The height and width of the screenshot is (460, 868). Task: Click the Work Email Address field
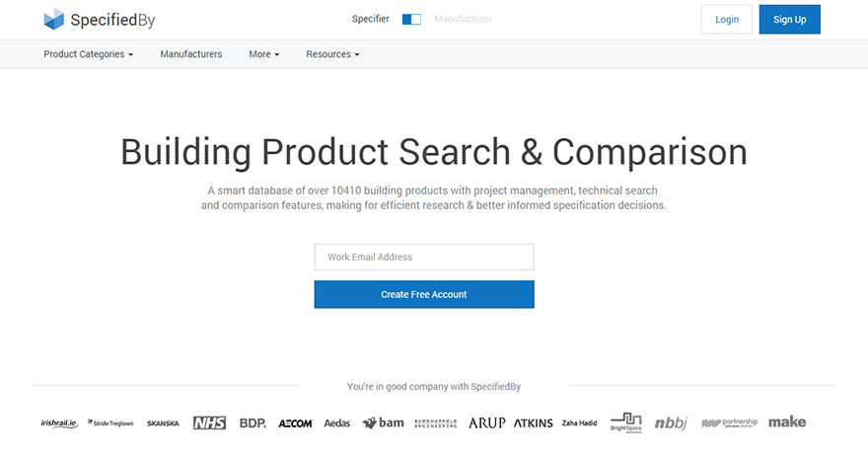(424, 257)
